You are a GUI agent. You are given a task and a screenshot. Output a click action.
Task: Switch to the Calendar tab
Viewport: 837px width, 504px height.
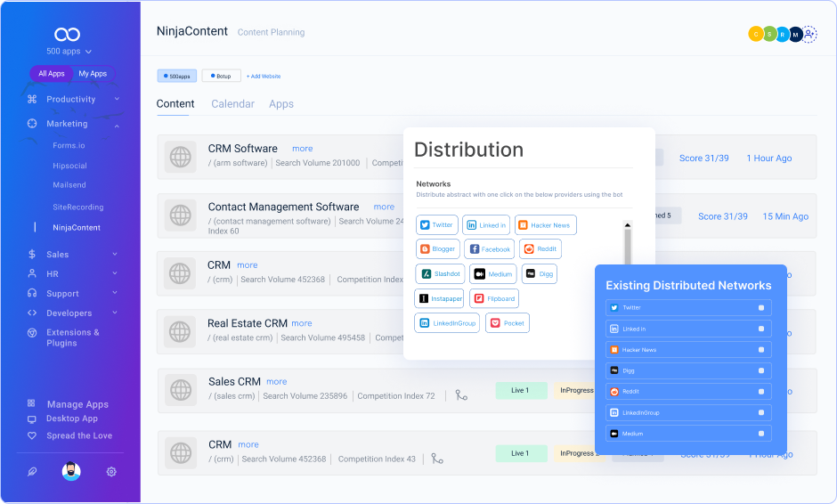pos(232,104)
